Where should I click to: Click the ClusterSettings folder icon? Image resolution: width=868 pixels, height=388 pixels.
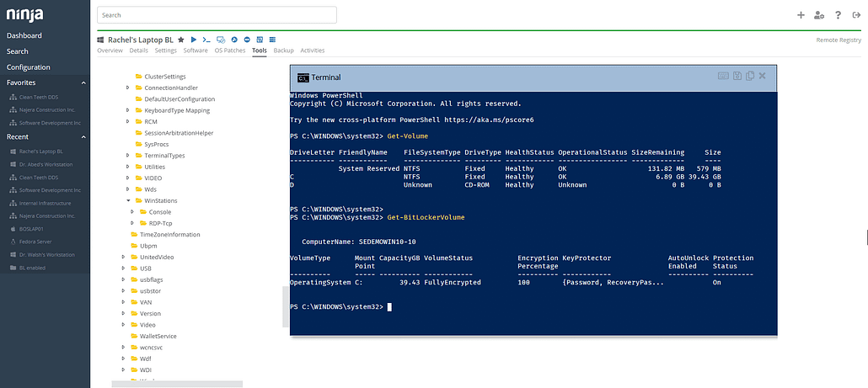pyautogui.click(x=139, y=77)
